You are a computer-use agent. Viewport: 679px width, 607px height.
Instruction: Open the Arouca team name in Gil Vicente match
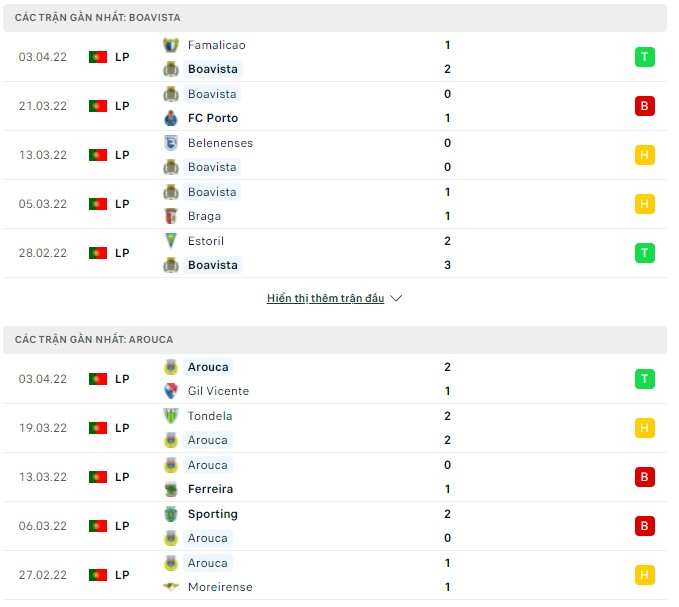(208, 367)
